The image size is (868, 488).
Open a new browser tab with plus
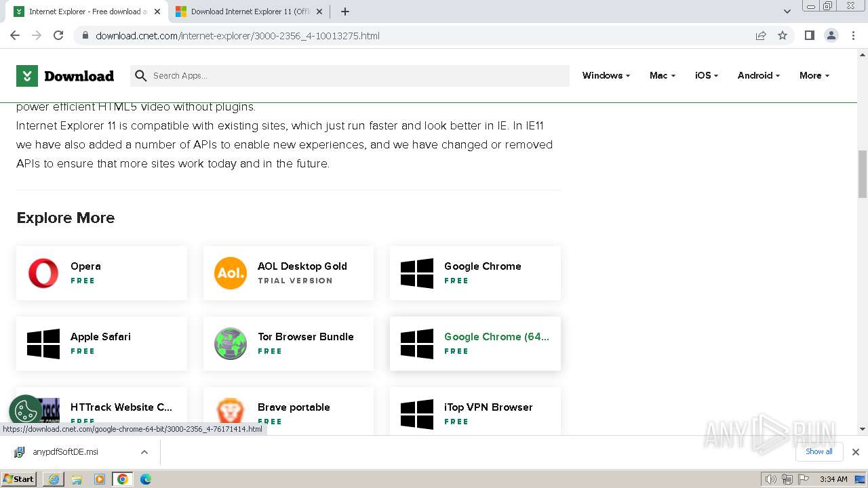345,12
